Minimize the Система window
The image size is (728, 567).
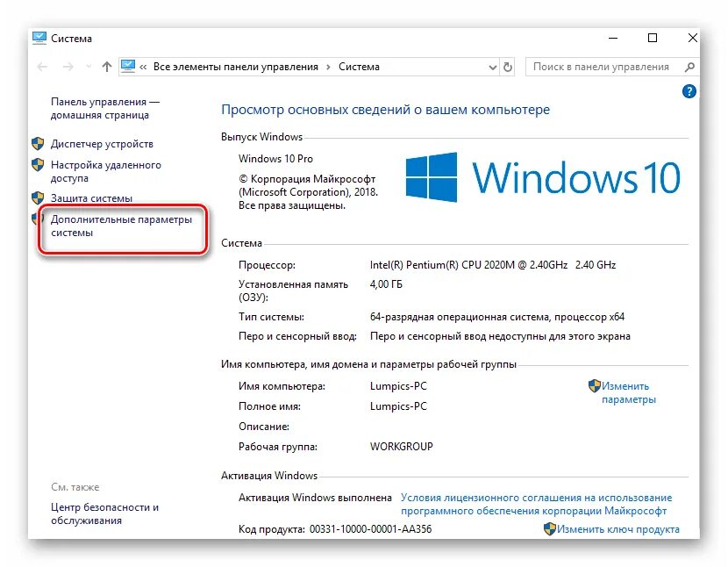(613, 38)
